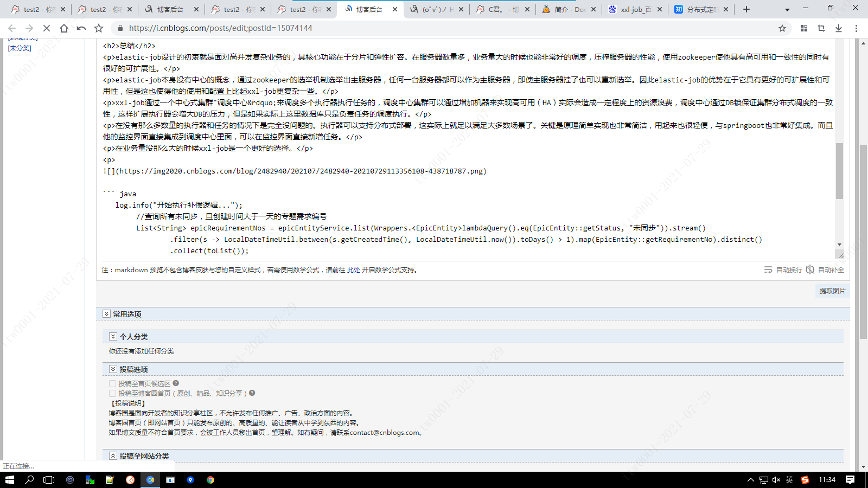Click the network tray icon
868x488 pixels.
[764, 480]
